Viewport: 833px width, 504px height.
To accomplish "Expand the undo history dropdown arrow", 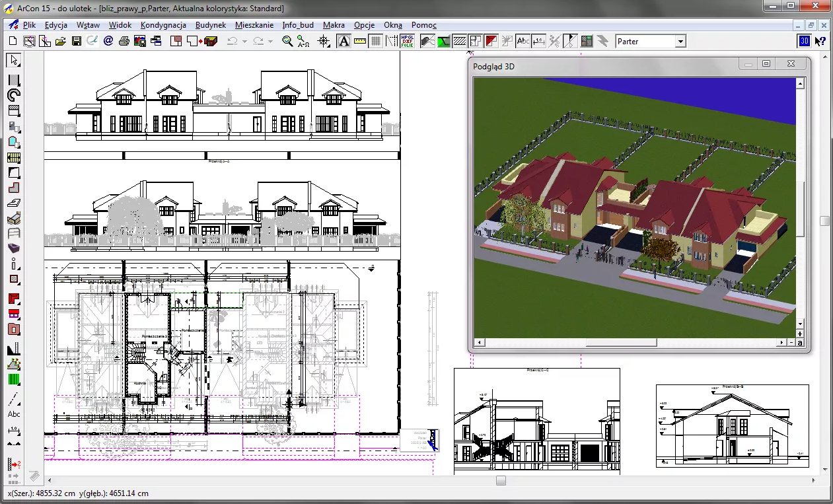I will pyautogui.click(x=244, y=41).
